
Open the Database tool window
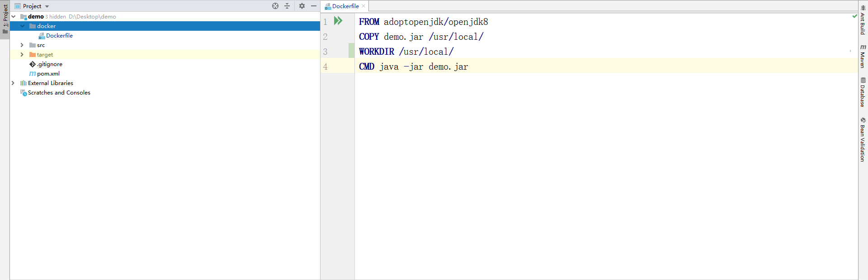(x=863, y=92)
